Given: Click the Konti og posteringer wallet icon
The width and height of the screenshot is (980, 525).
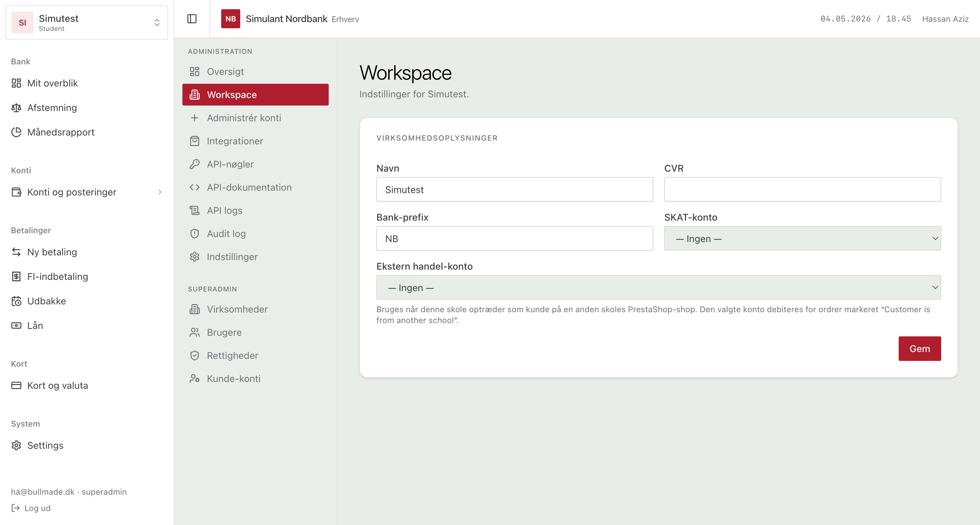Looking at the screenshot, I should [x=16, y=192].
